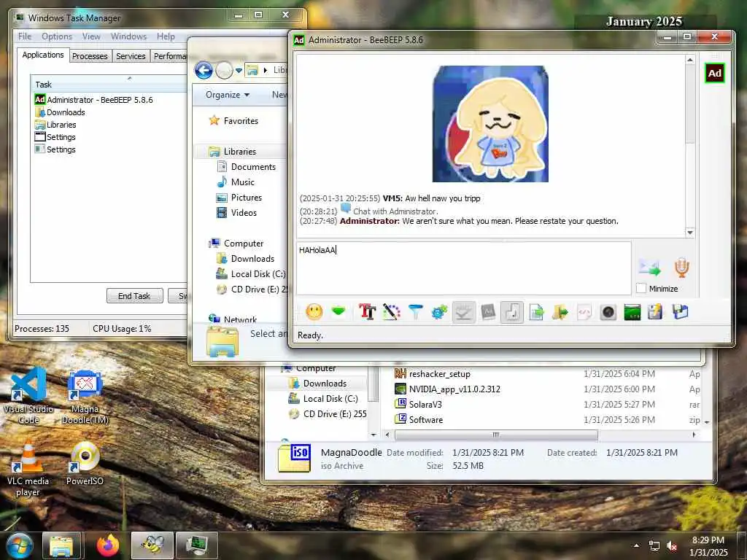
Task: Click the gray dictionary book icon
Action: 488,312
